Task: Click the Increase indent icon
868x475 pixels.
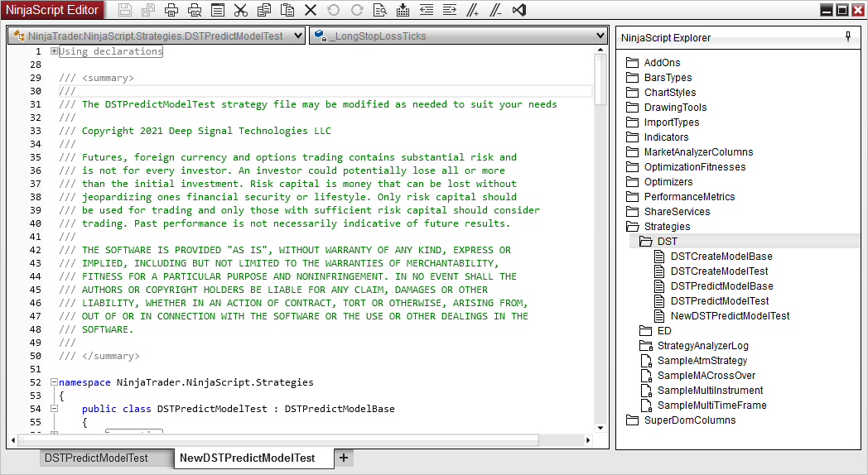Action: click(450, 9)
